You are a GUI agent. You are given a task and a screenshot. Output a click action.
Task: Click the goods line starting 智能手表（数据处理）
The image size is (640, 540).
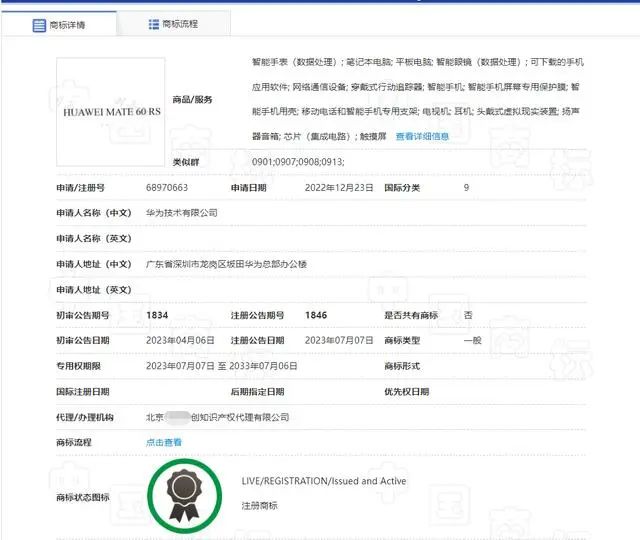coord(418,62)
